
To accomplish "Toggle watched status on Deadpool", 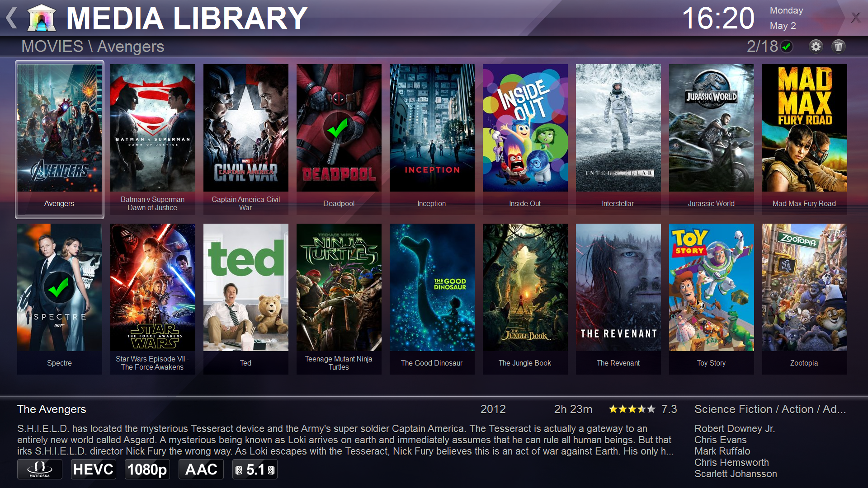I will pos(337,127).
